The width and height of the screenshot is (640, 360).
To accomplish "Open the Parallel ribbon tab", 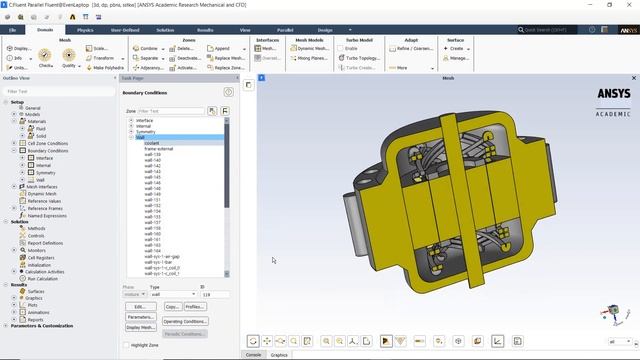I will tap(285, 30).
